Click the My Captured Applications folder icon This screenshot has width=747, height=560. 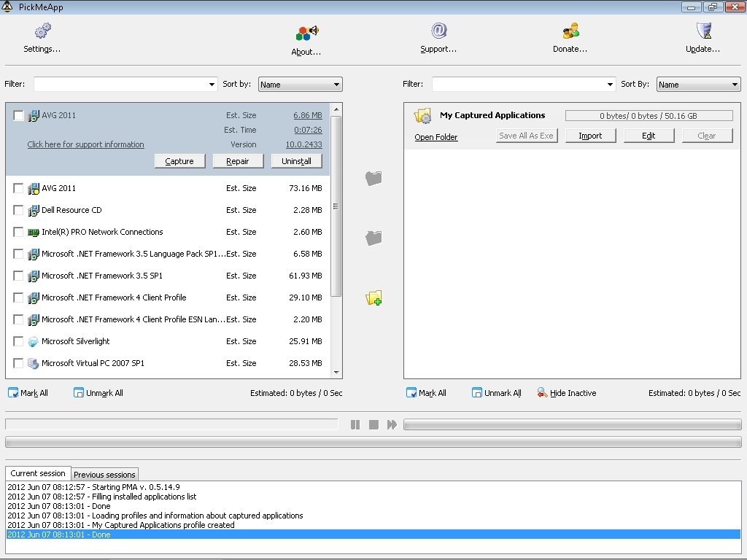tap(422, 116)
